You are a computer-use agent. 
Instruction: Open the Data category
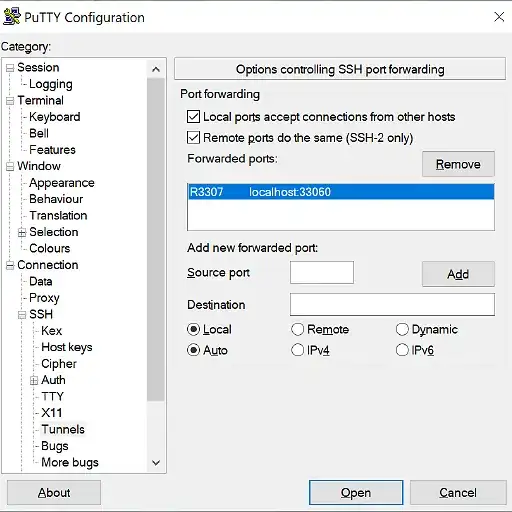coord(41,281)
